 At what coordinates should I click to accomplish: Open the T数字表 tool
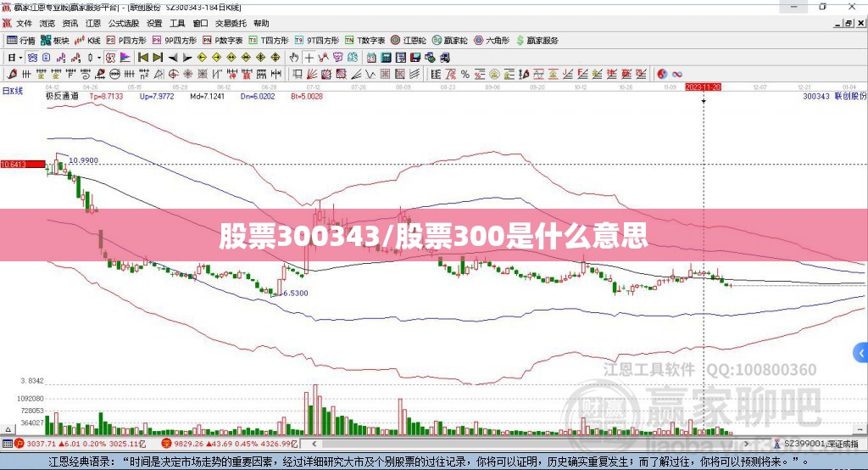[364, 41]
